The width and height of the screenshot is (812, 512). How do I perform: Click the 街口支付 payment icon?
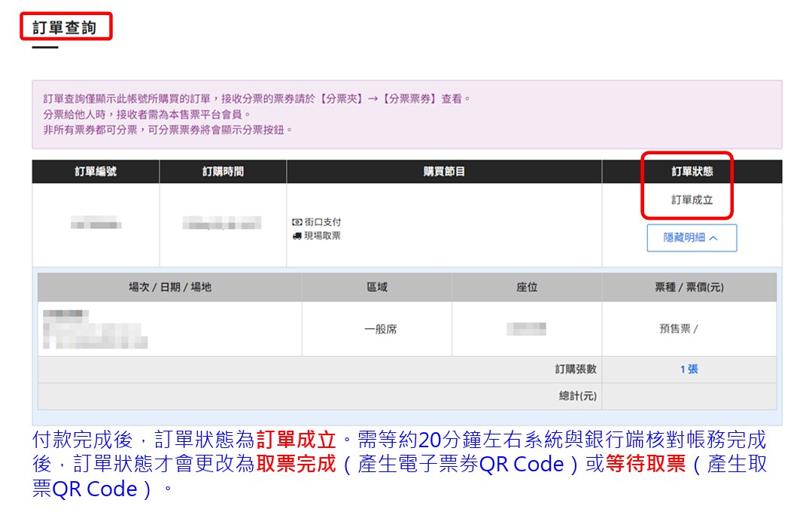click(x=297, y=223)
